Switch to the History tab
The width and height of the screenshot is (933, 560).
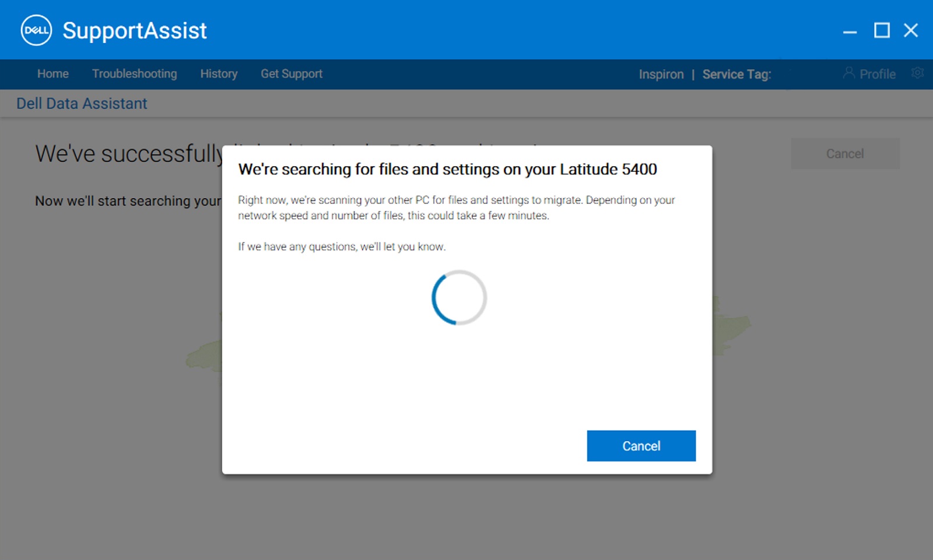pyautogui.click(x=219, y=74)
